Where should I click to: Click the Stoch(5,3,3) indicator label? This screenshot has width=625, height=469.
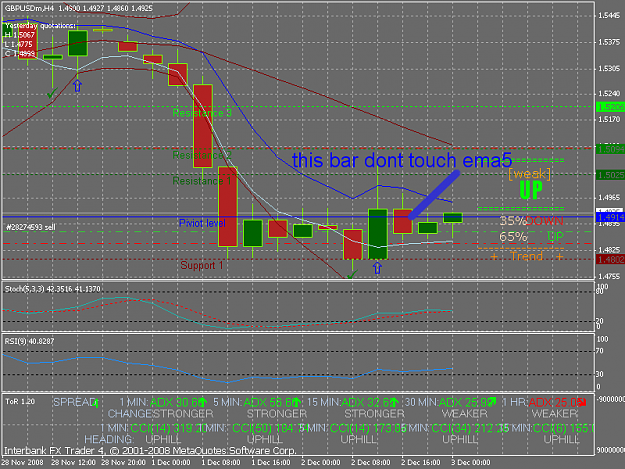pos(52,289)
